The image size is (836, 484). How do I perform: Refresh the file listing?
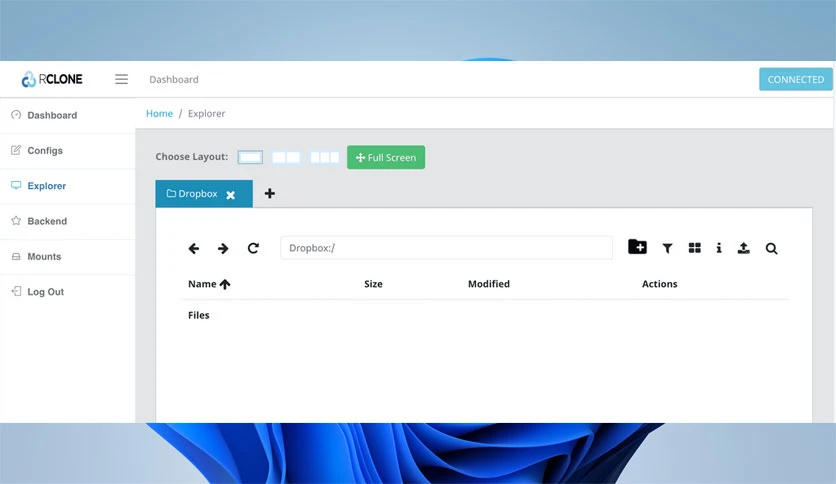[x=253, y=248]
